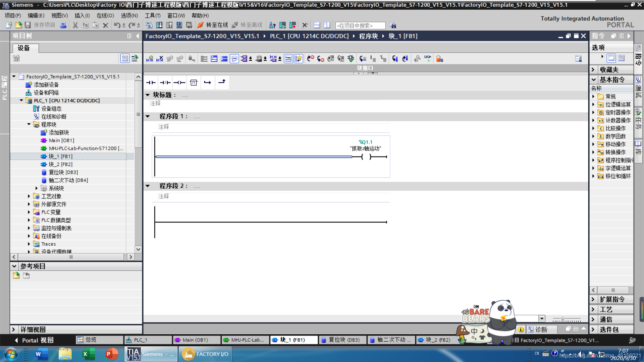644x362 pixels.
Task: Open an existing project from main toolbar
Action: point(18,25)
